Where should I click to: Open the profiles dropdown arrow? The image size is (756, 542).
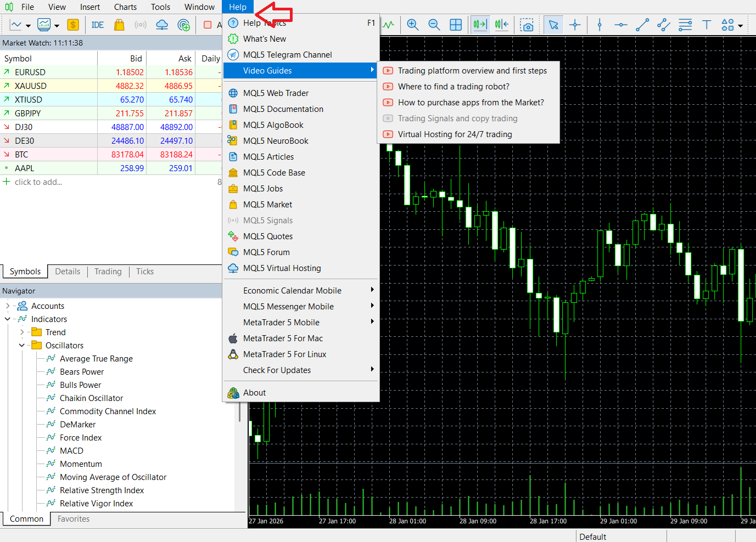pos(57,25)
